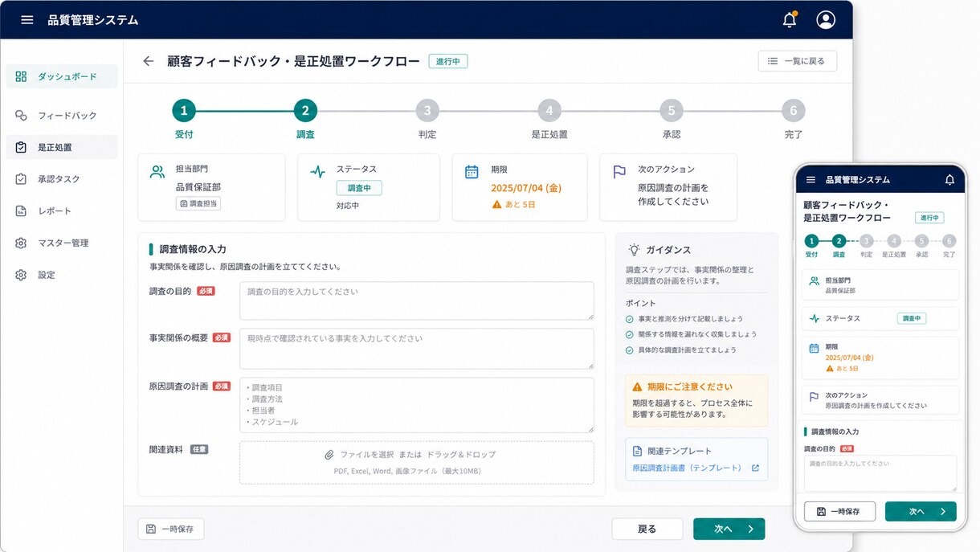The height and width of the screenshot is (552, 980).
Task: Open マスター管理 in the sidebar
Action: (x=62, y=243)
